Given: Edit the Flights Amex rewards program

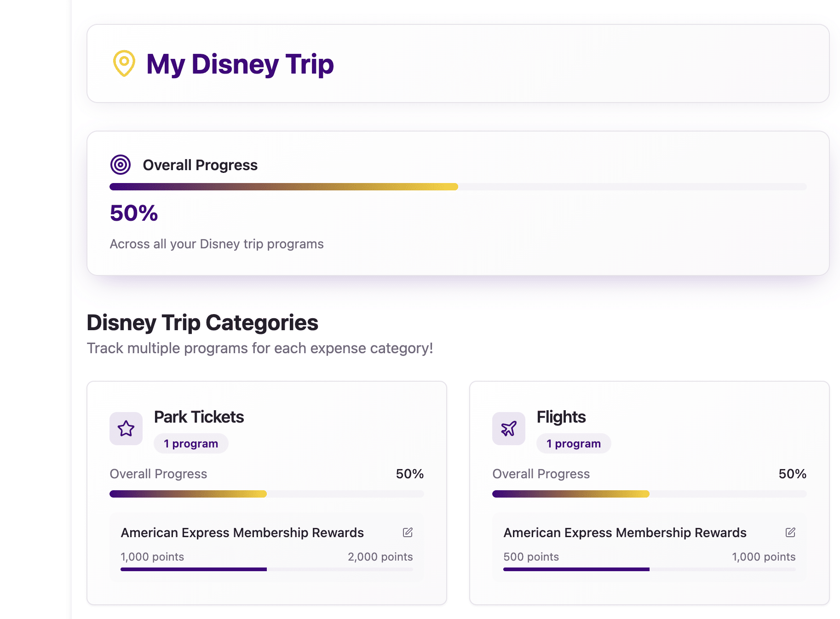Looking at the screenshot, I should (x=790, y=533).
